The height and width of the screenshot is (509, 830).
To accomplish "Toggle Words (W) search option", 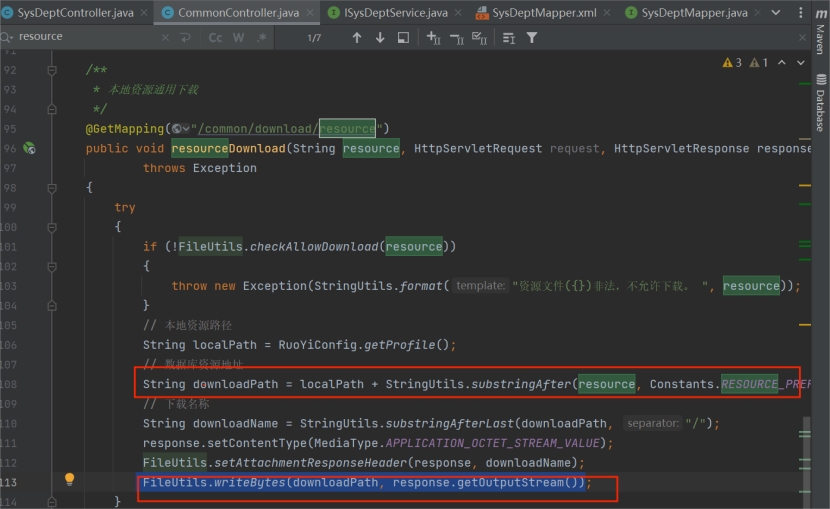I will [239, 37].
